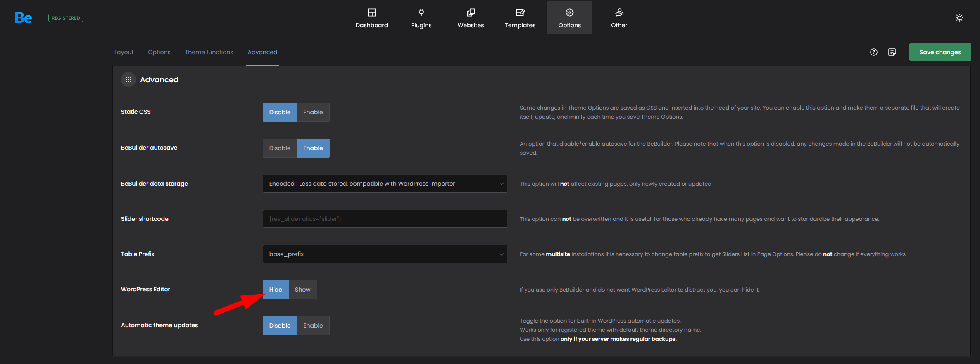Click the bold 'multisite' word in description
This screenshot has height=364, width=980.
[x=558, y=254]
